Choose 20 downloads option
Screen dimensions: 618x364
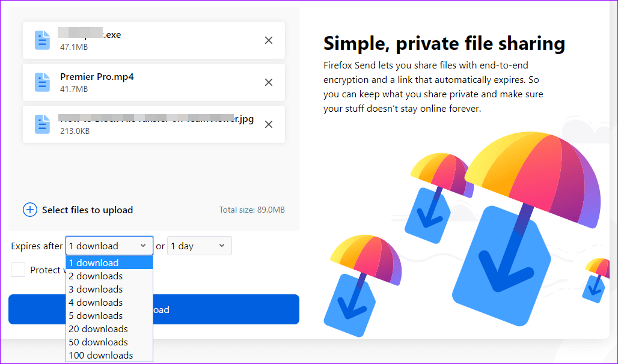pyautogui.click(x=109, y=329)
